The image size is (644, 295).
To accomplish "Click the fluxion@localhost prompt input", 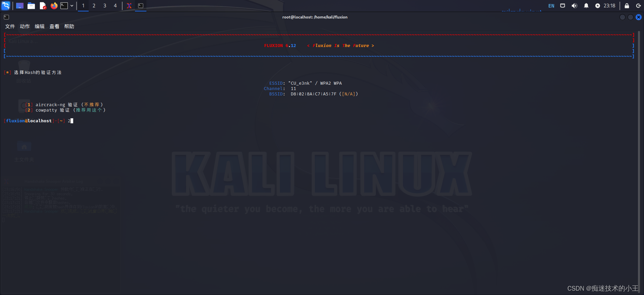I will 39,121.
